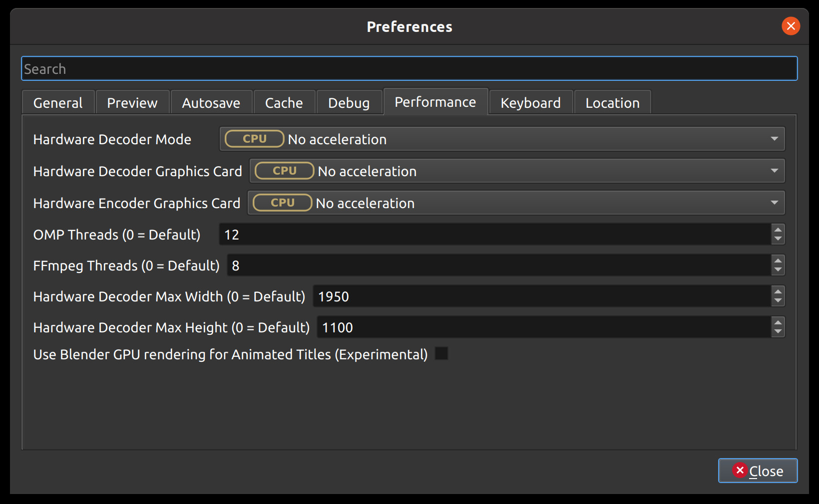Increment FFmpeg Threads value up arrow
819x504 pixels.
778,260
